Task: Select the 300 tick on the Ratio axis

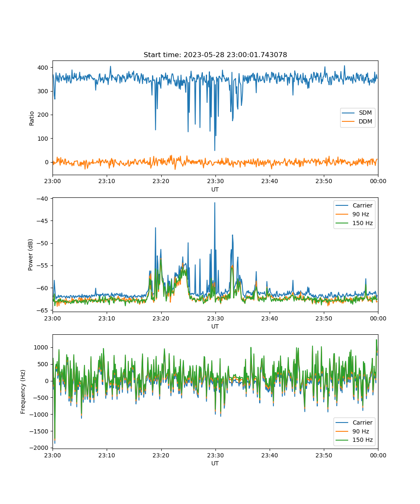Action: tap(44, 91)
